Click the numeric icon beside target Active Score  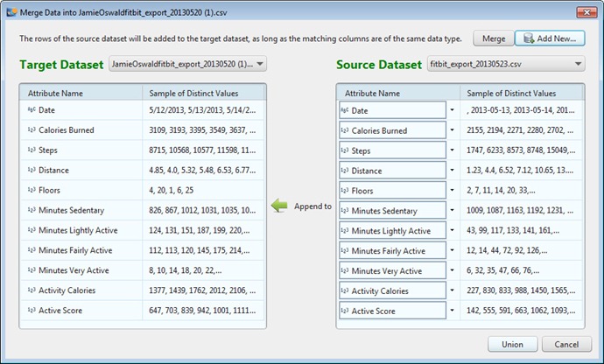coord(32,311)
